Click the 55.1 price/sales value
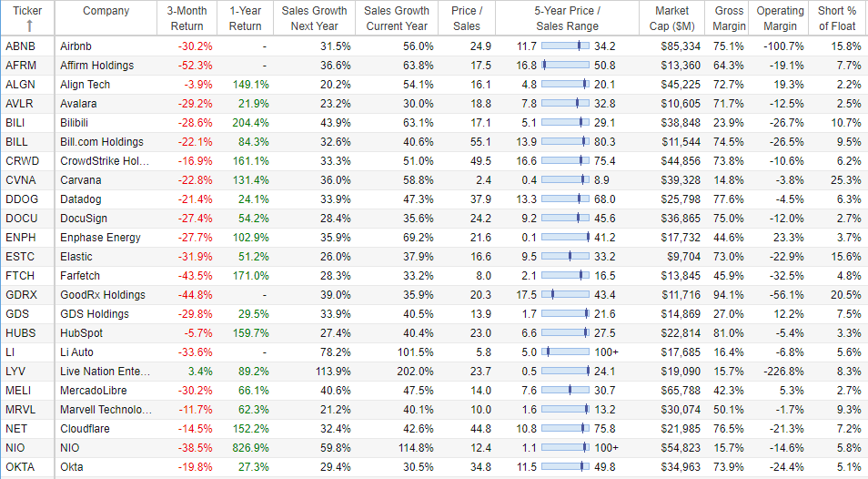868x479 pixels. tap(480, 142)
